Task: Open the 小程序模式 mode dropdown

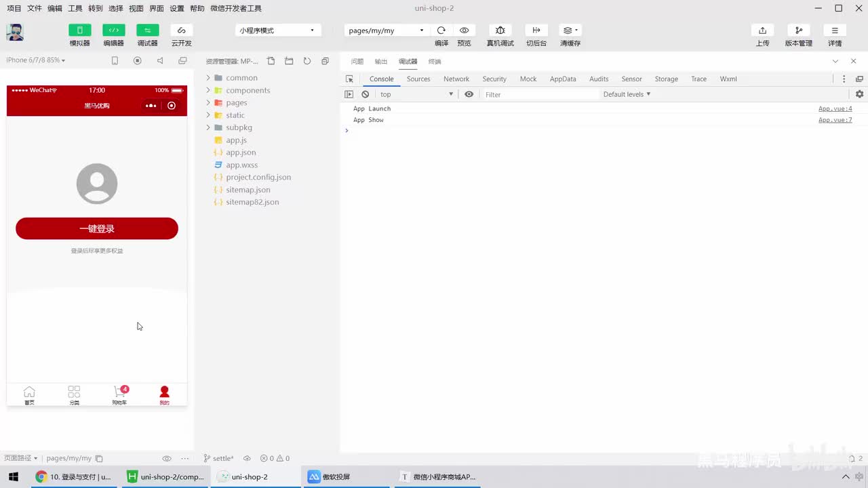Action: [x=278, y=30]
